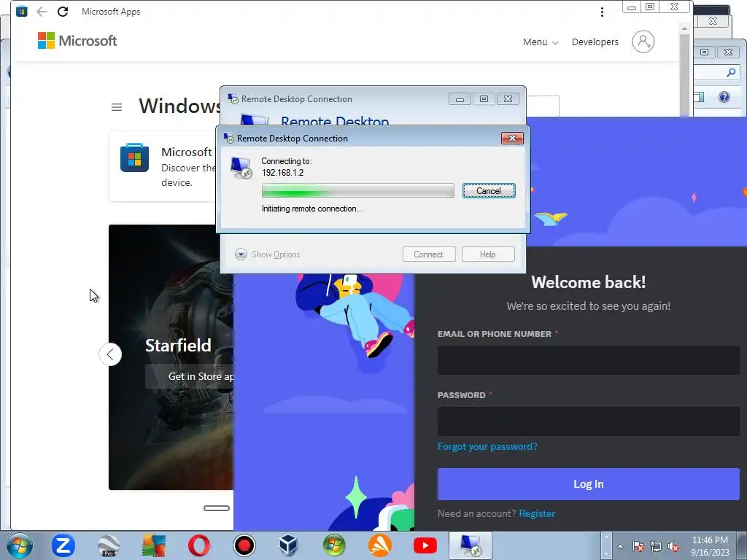Screen dimensions: 747x560
Task: Click the blue help icon in background window
Action: click(x=724, y=97)
